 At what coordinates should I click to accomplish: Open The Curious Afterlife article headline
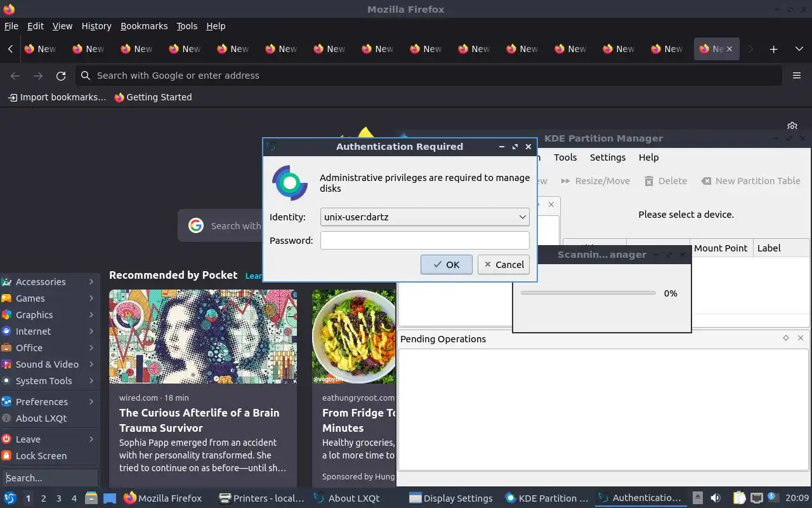pos(199,420)
